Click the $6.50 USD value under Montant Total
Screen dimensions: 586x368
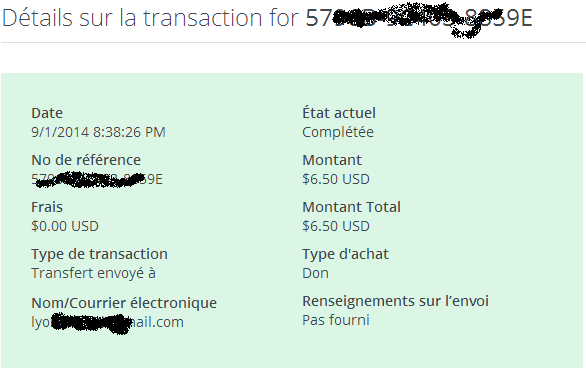336,226
